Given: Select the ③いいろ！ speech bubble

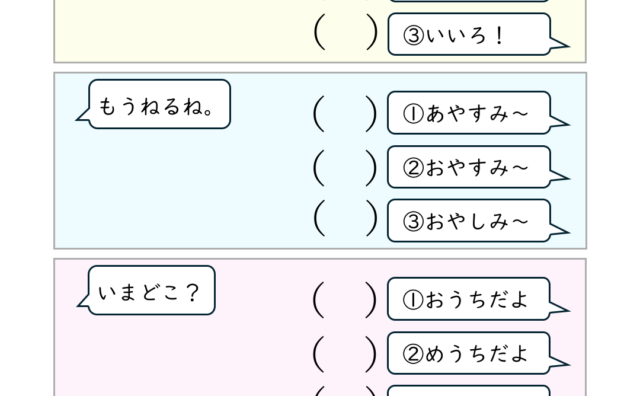Looking at the screenshot, I should (469, 34).
